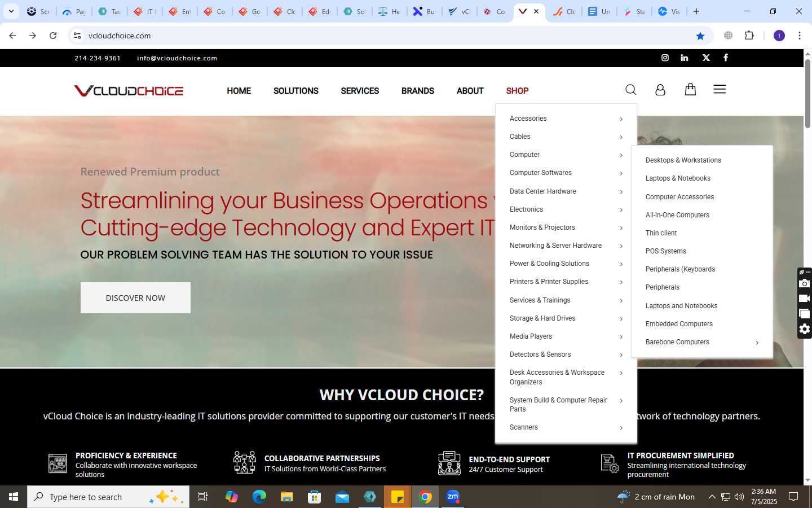The height and width of the screenshot is (508, 812).
Task: Expand Monitors & Projectors submenu arrow
Action: tap(621, 228)
